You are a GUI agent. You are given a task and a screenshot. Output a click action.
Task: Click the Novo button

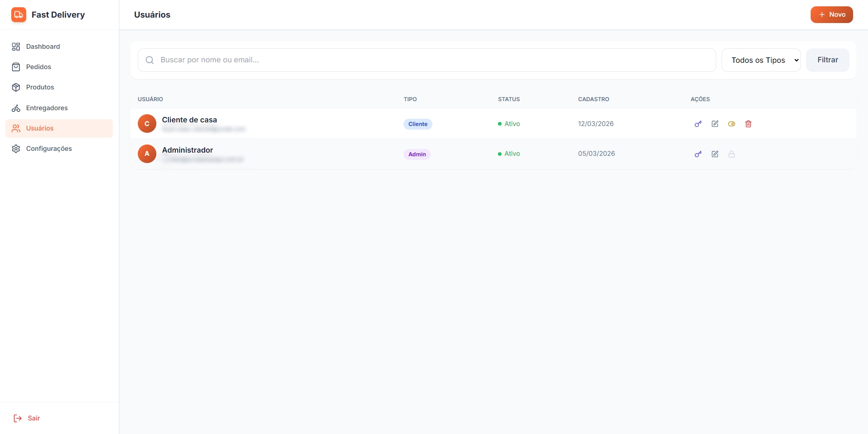tap(831, 14)
